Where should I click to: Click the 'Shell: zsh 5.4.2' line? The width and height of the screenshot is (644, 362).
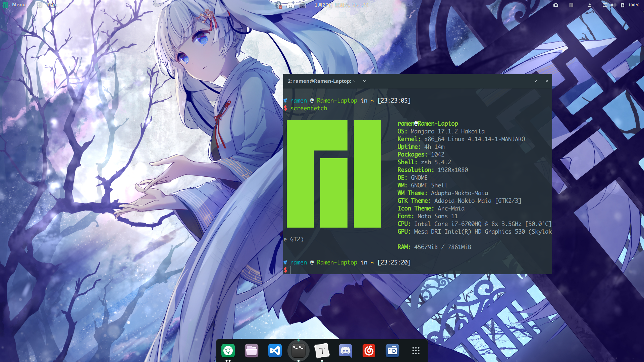pos(424,162)
